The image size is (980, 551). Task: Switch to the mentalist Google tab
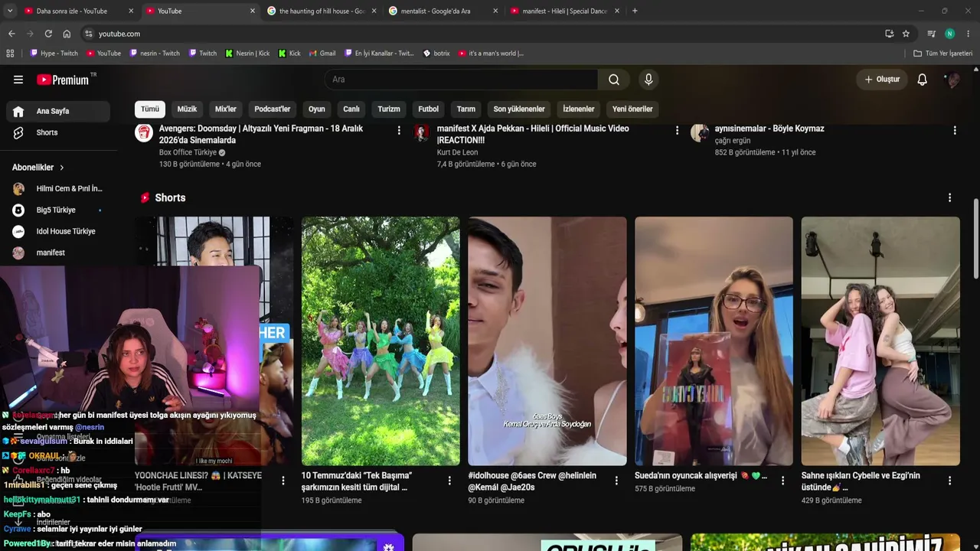[x=439, y=11]
